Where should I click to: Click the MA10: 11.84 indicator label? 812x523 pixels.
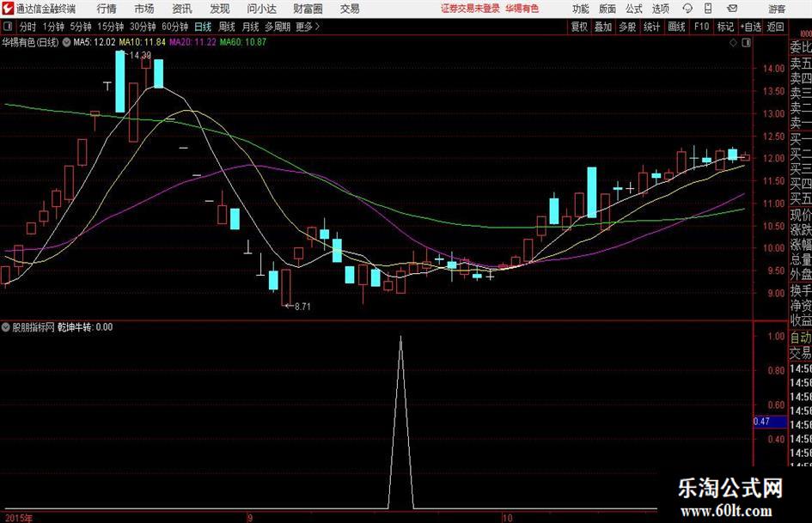[x=142, y=42]
